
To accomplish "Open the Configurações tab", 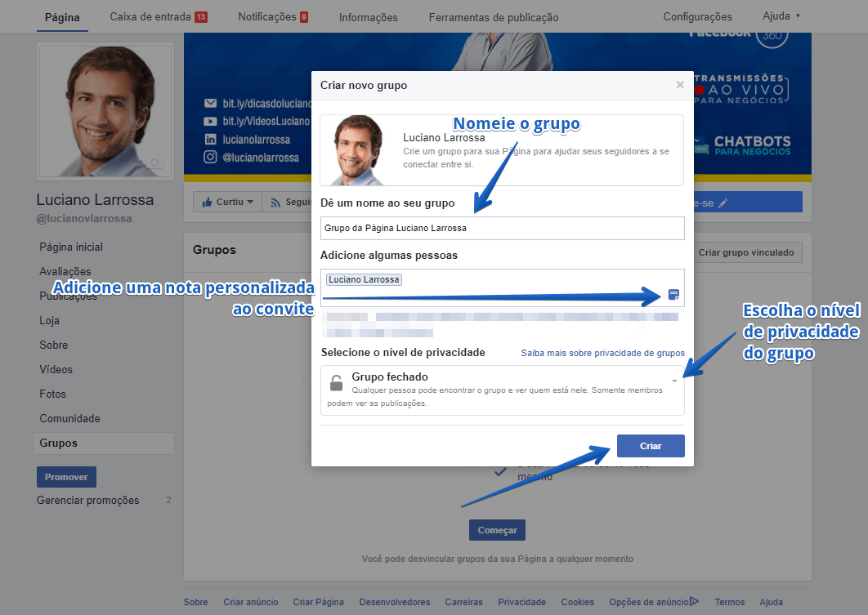I will pos(697,16).
